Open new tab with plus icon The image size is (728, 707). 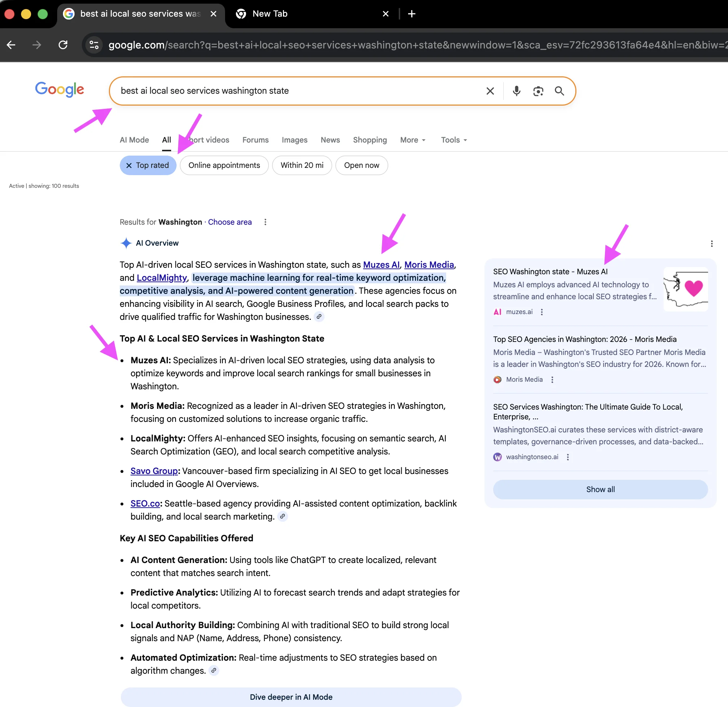(411, 14)
